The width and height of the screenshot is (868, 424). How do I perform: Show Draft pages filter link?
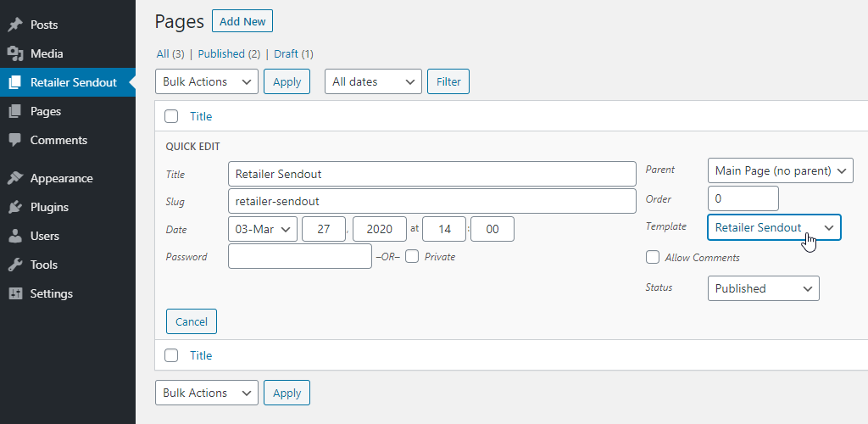point(287,53)
